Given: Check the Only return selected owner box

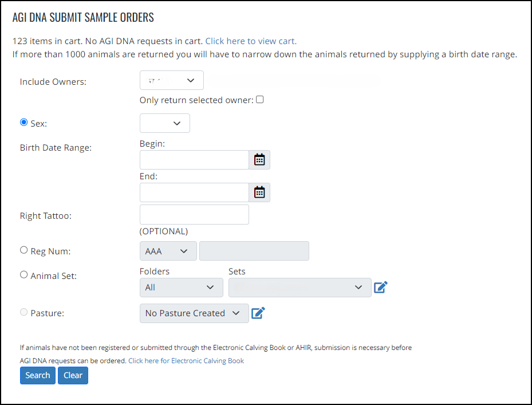Looking at the screenshot, I should 260,100.
